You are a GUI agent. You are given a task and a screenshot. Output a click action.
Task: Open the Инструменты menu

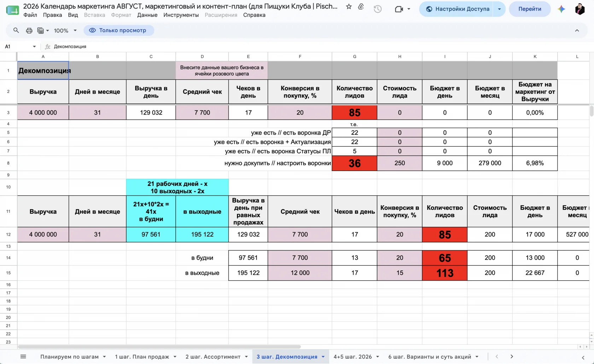click(x=181, y=15)
